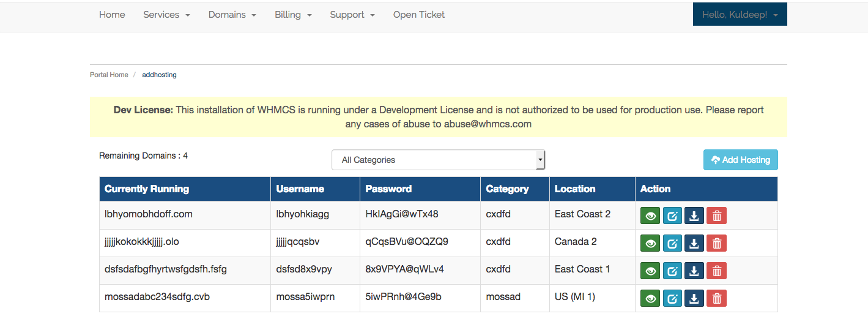
Task: Click the Category column header
Action: [515, 189]
